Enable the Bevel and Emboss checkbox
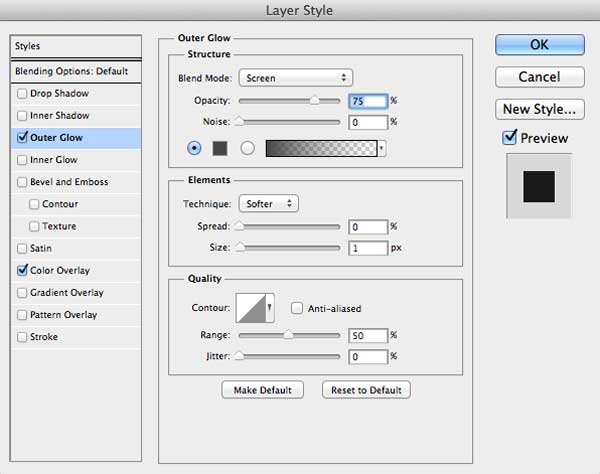The image size is (600, 474). [x=22, y=182]
